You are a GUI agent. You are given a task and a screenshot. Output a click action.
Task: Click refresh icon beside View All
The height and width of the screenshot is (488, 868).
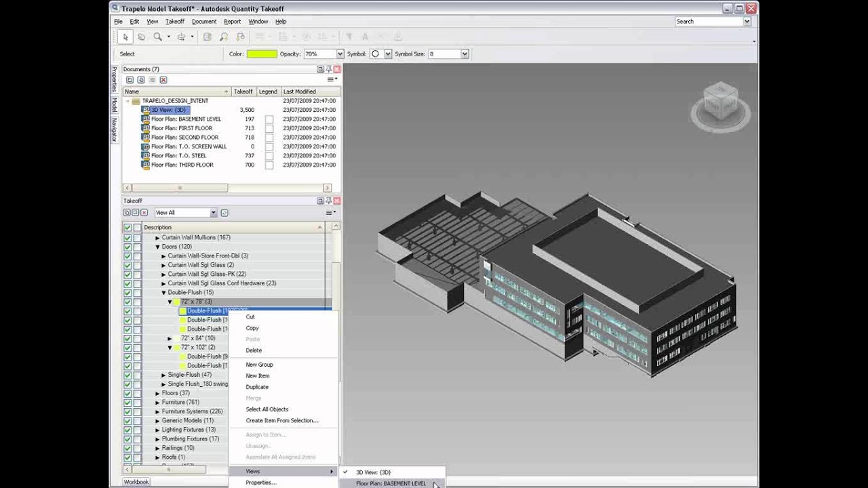pos(224,213)
